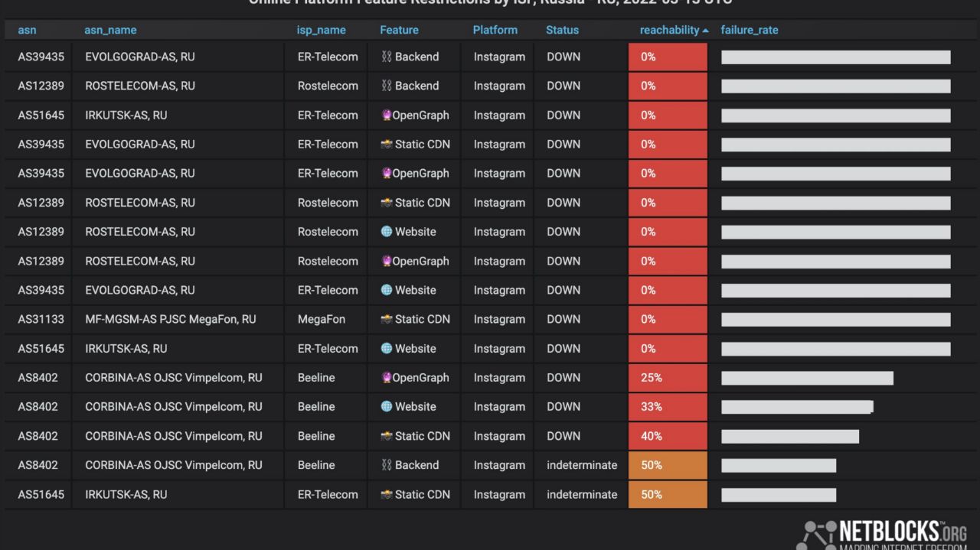Click the Website globe icon in Beeline 33% row
The height and width of the screenshot is (550, 980).
tap(386, 406)
